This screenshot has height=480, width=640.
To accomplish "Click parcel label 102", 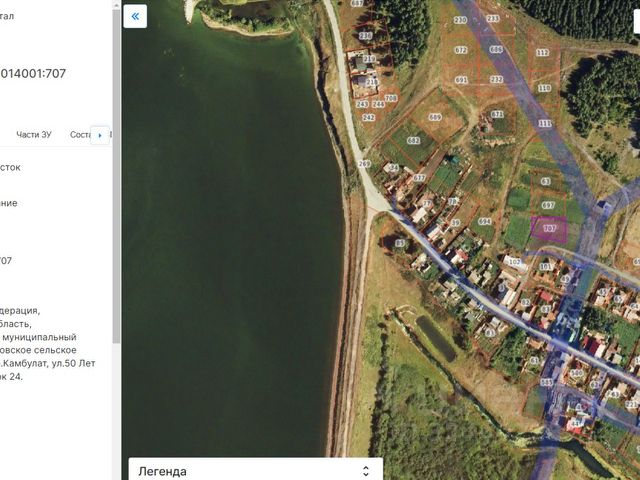I will (515, 262).
